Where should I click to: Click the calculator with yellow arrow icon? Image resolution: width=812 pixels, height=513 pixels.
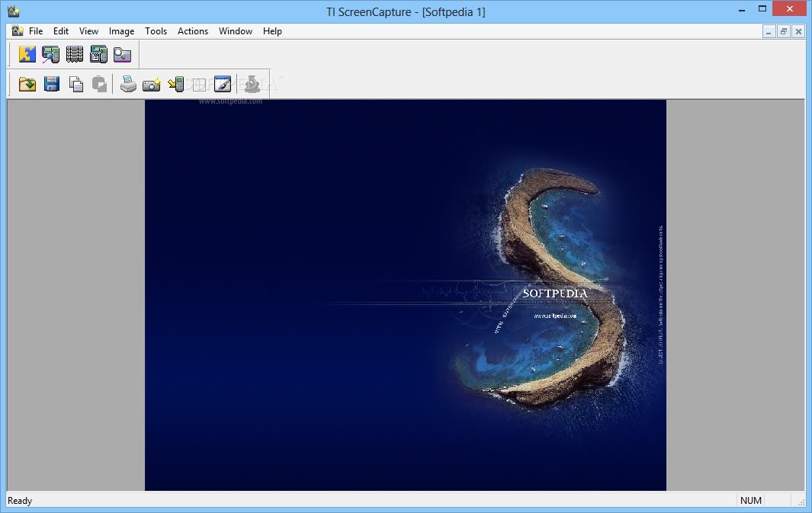point(175,84)
